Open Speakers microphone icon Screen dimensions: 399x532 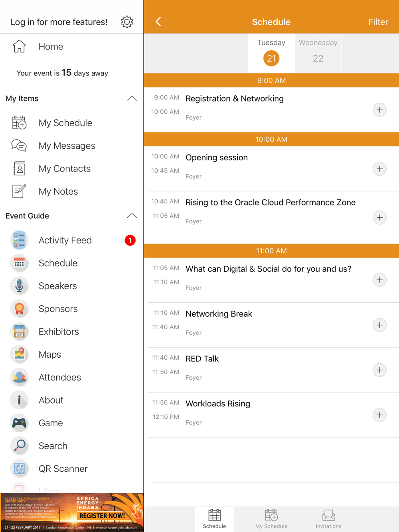click(x=19, y=286)
